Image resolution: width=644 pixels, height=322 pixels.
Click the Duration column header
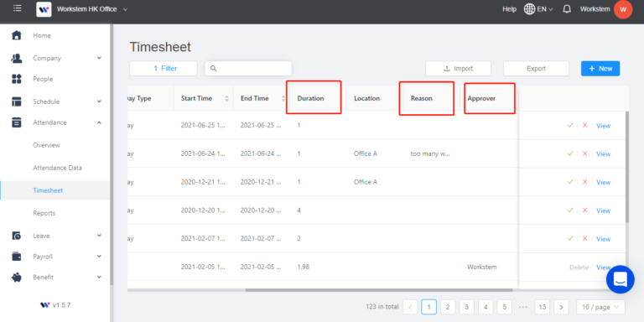pos(310,99)
